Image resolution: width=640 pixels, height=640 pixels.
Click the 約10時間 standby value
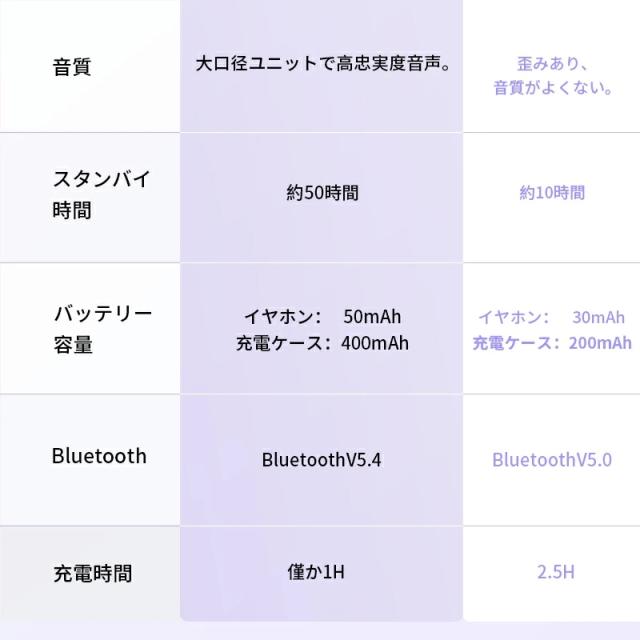click(x=552, y=193)
